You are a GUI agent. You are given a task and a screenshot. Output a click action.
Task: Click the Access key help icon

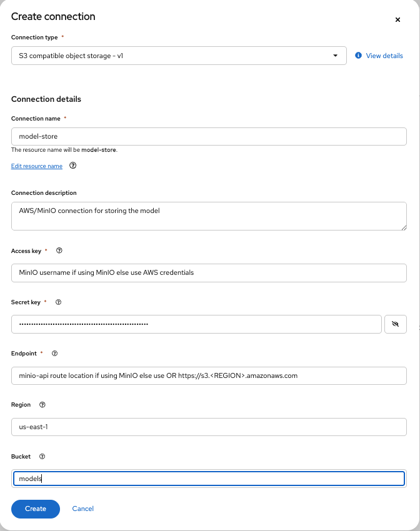pyautogui.click(x=59, y=251)
